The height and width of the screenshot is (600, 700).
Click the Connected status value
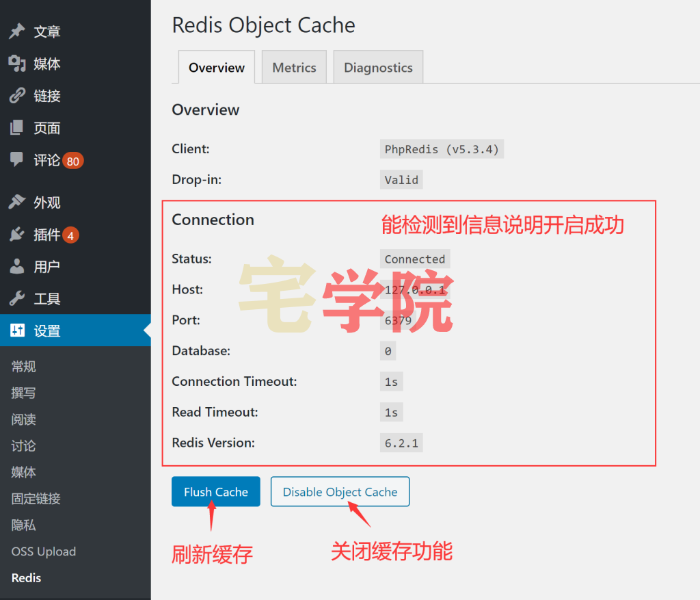coord(415,259)
